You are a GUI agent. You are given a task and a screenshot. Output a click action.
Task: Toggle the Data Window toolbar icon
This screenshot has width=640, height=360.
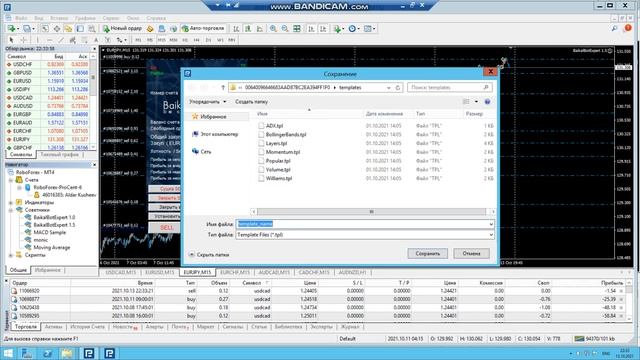57,29
